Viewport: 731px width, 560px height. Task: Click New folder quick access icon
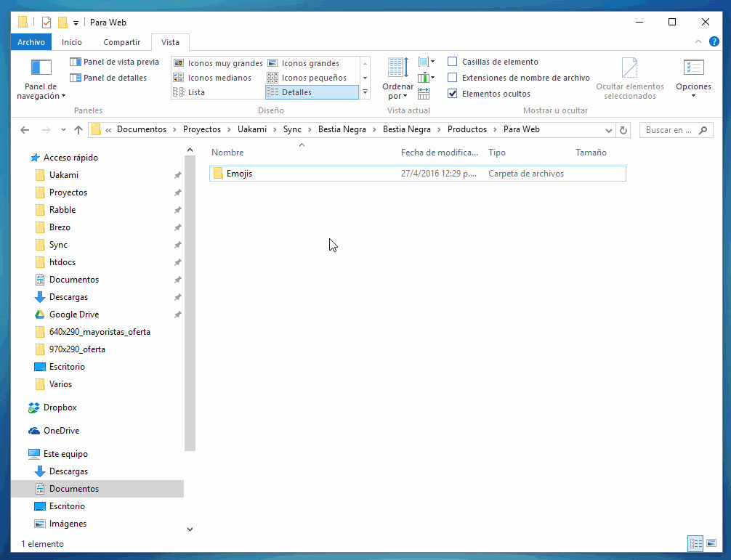(62, 23)
